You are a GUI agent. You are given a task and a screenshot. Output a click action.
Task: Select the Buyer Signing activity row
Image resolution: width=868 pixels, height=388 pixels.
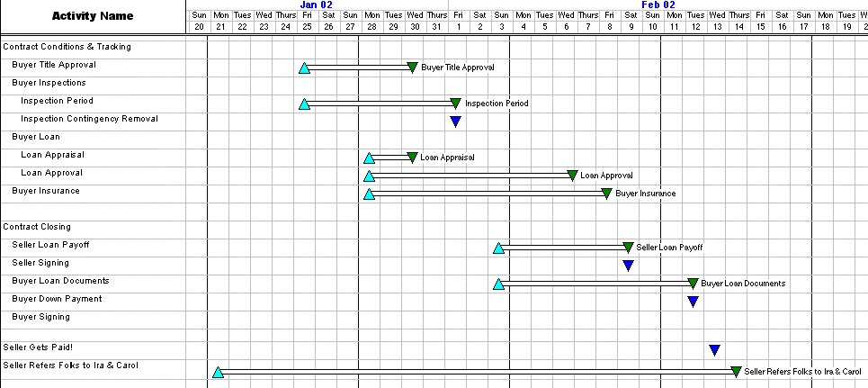click(40, 317)
